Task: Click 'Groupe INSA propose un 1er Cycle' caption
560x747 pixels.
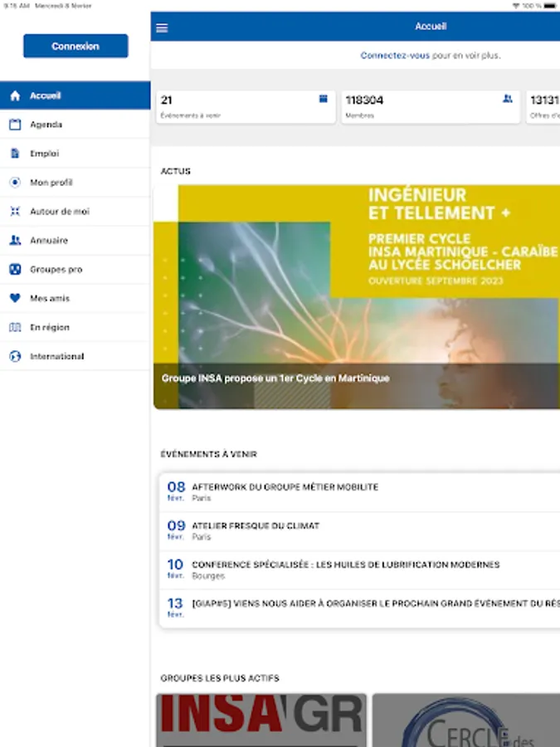Action: coord(275,378)
